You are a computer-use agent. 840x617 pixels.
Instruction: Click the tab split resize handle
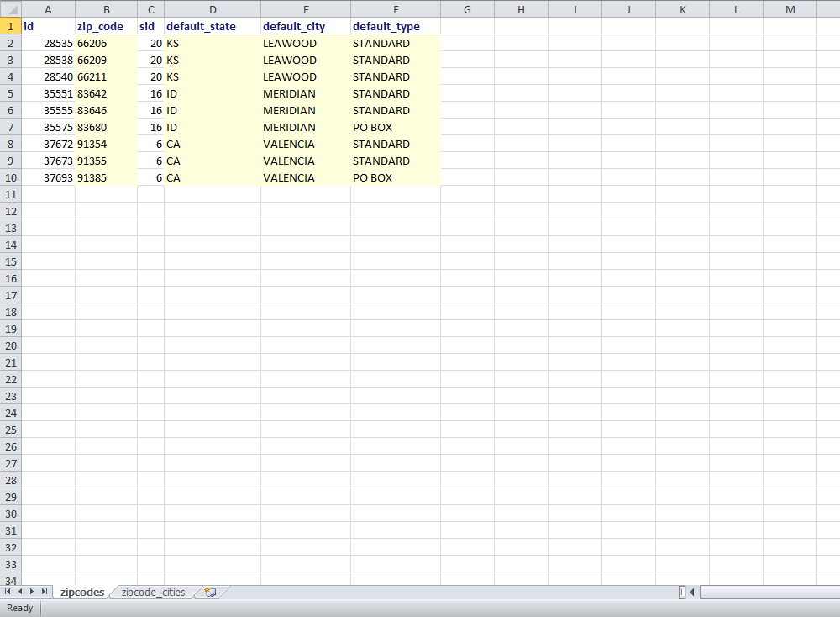tap(682, 593)
